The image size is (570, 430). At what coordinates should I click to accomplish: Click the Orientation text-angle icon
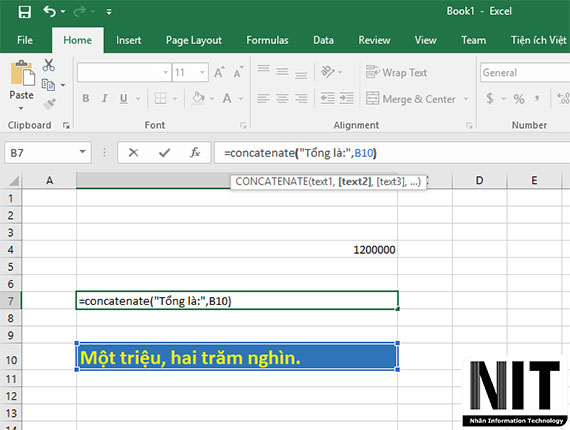pos(328,72)
